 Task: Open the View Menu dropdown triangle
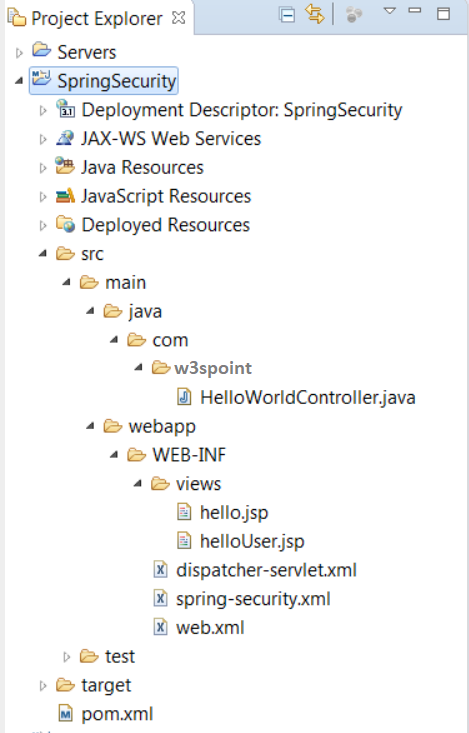click(390, 11)
